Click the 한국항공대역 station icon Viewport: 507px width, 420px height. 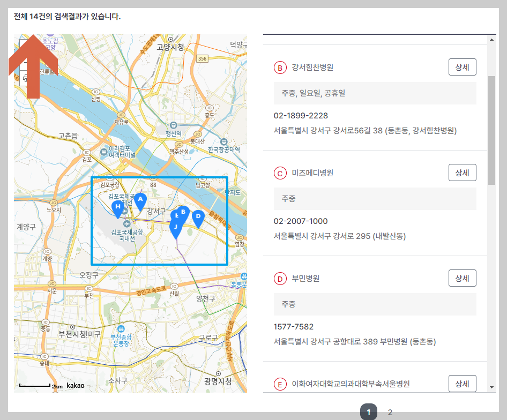(x=223, y=141)
